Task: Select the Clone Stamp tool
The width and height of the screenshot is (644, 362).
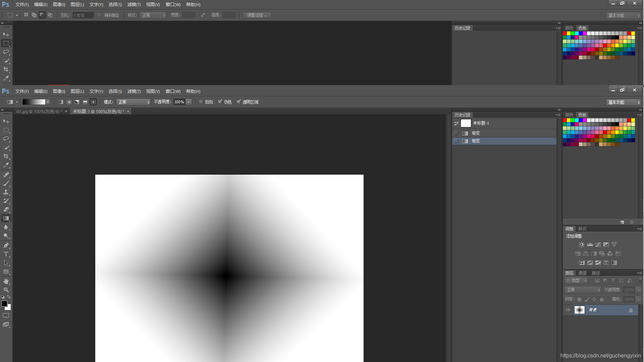Action: (6, 192)
